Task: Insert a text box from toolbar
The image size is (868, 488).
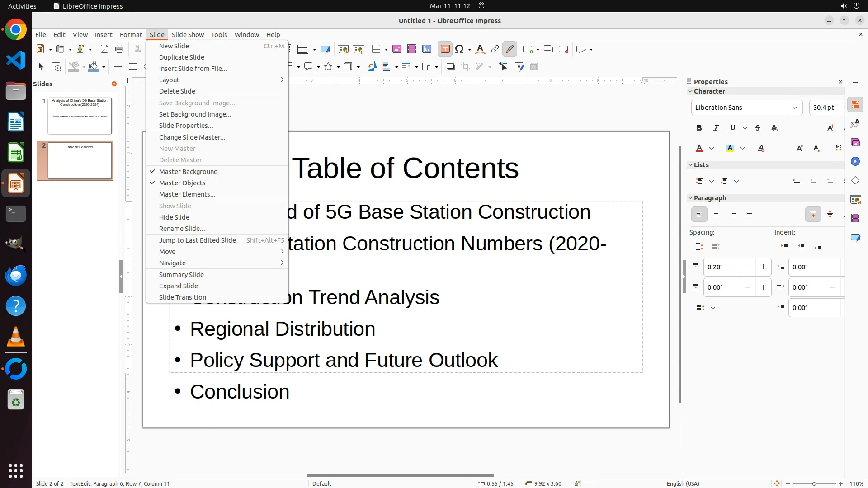Action: tap(445, 49)
